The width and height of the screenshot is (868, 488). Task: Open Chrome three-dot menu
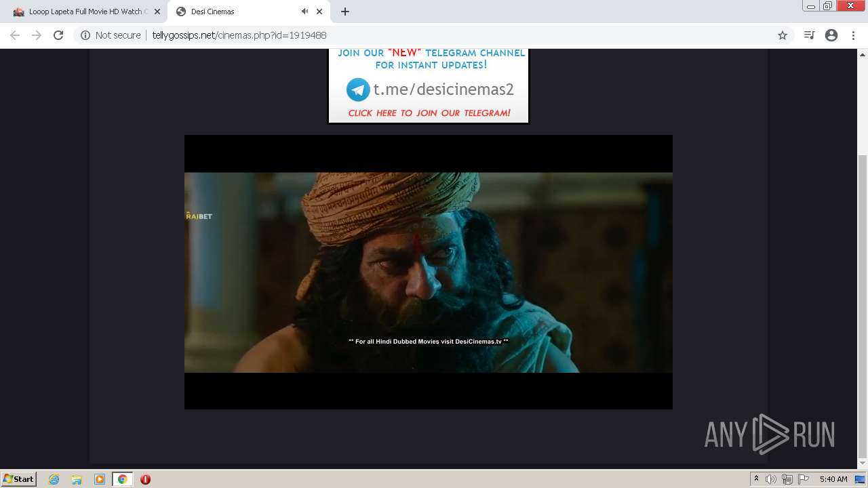(x=853, y=35)
